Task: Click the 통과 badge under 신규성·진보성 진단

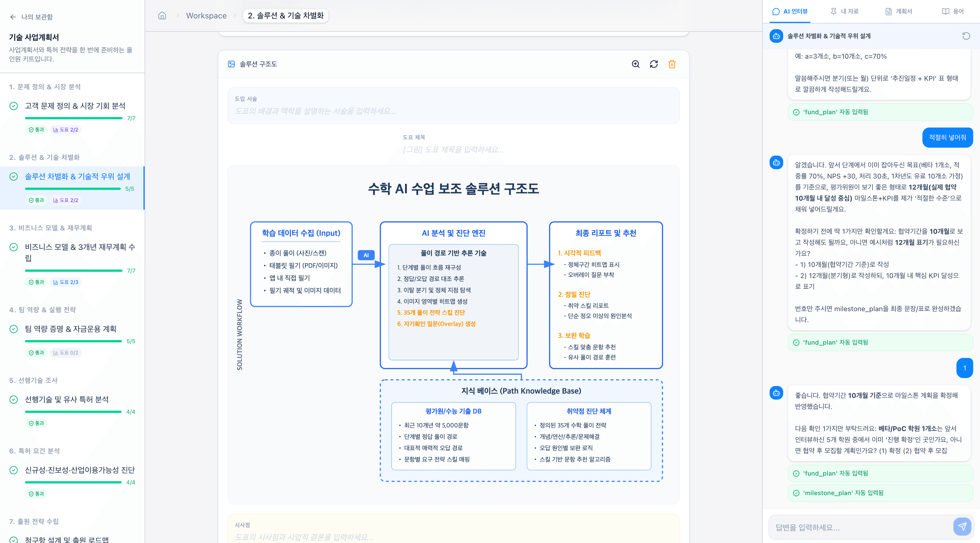Action: (x=36, y=494)
